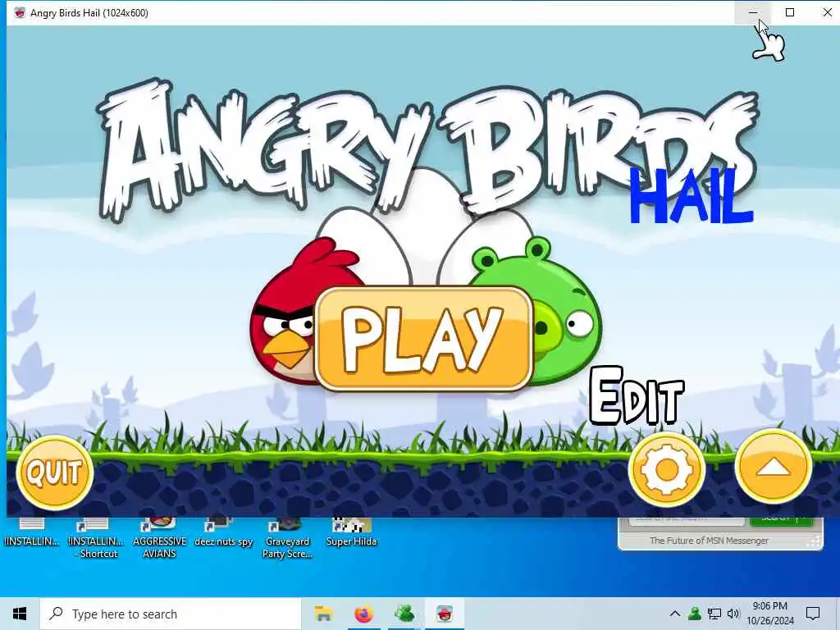Show hidden system tray icons
This screenshot has width=840, height=630.
(675, 614)
